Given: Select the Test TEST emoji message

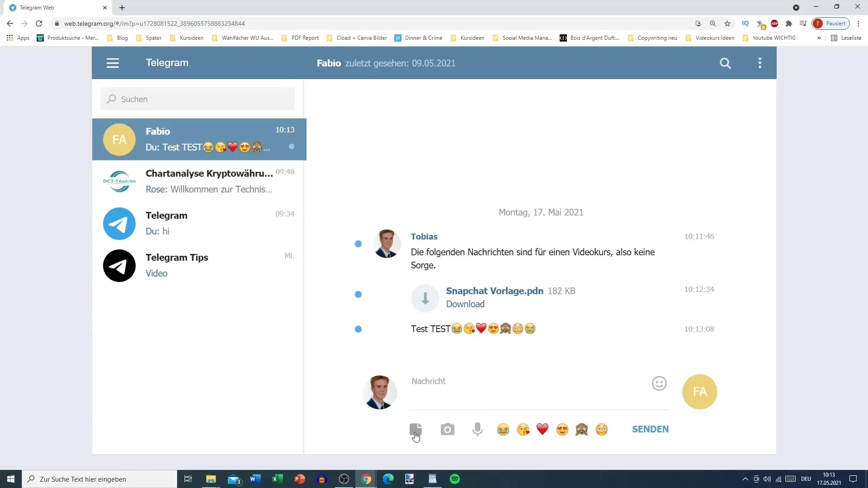Looking at the screenshot, I should 473,329.
